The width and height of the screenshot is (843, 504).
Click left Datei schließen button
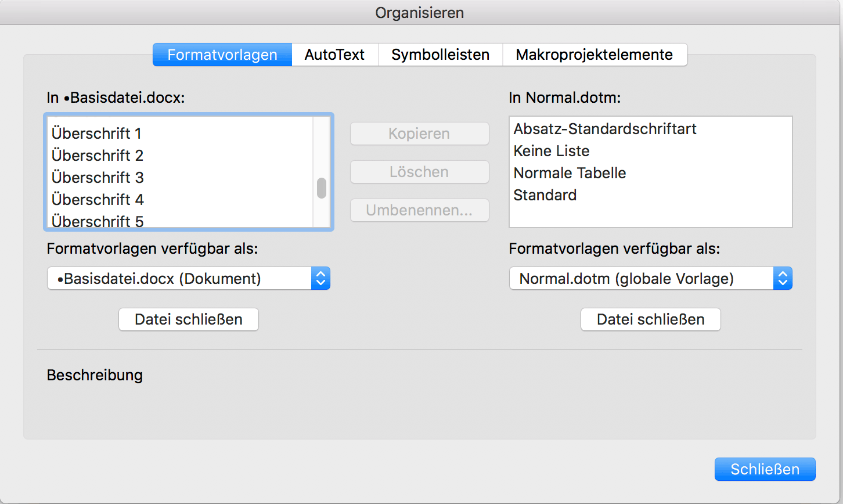tap(189, 319)
